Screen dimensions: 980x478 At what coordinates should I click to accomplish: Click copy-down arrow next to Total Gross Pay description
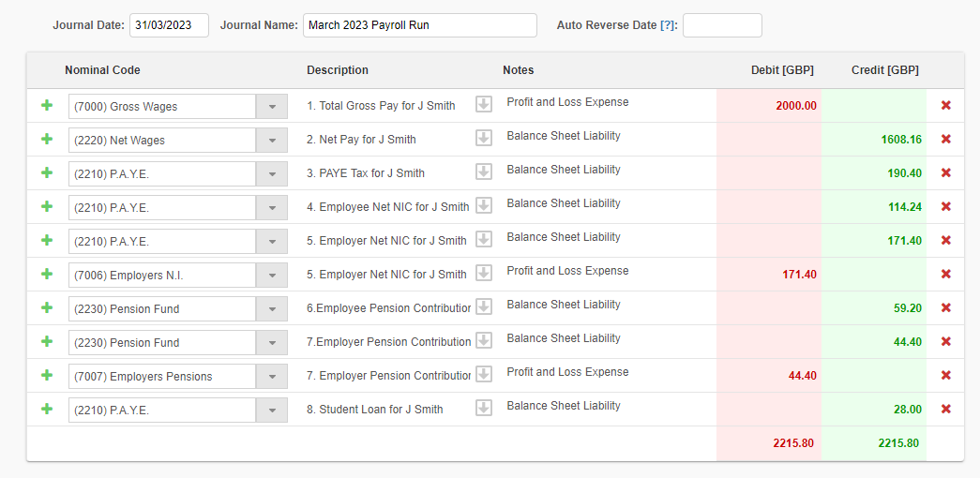[484, 105]
